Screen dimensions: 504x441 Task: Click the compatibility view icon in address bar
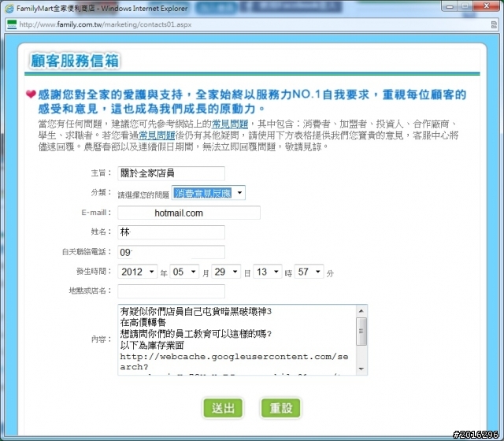tap(494, 24)
